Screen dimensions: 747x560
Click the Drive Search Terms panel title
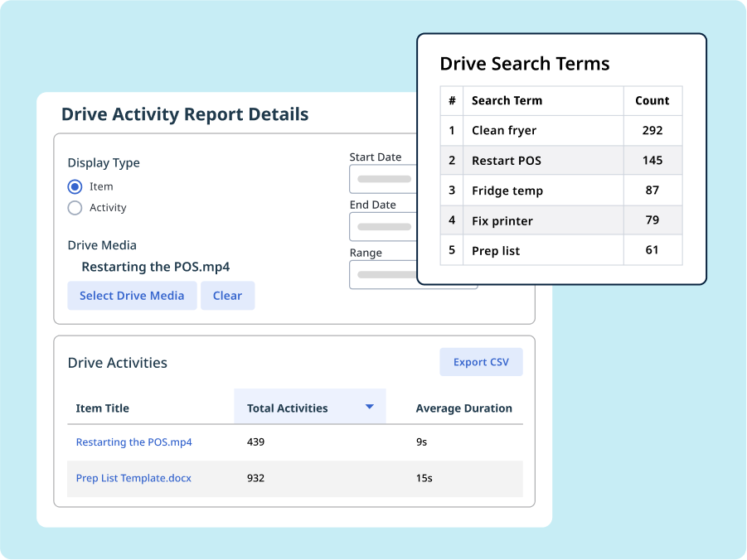[x=526, y=63]
